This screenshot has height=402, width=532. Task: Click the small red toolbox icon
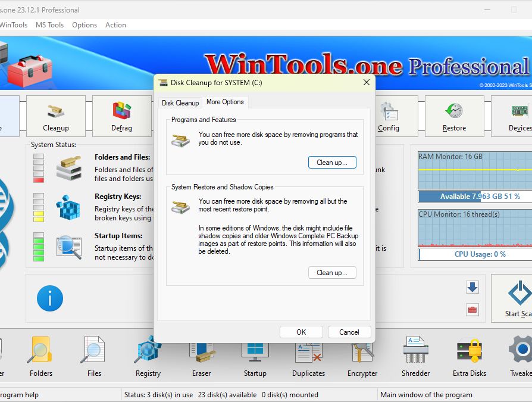pyautogui.click(x=472, y=310)
